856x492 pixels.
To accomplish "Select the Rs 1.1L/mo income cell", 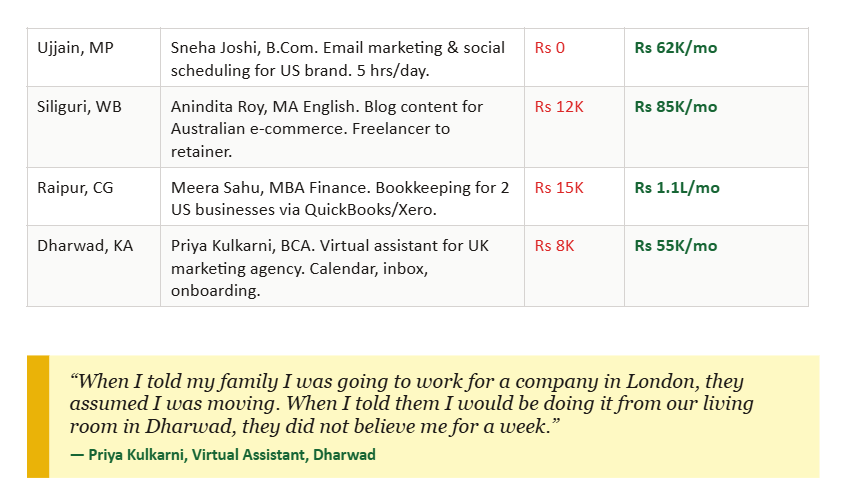I will 677,188.
